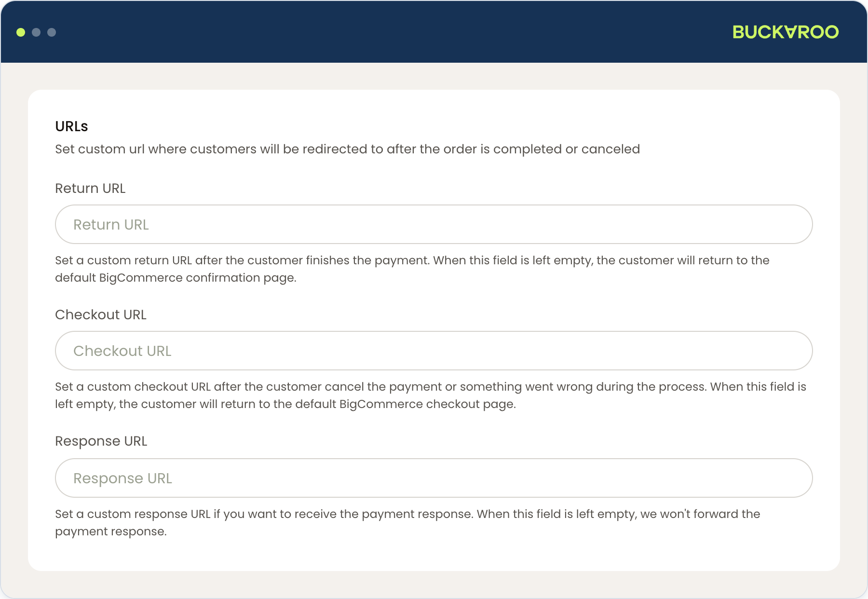Click the Return URL placeholder text

coord(111,225)
